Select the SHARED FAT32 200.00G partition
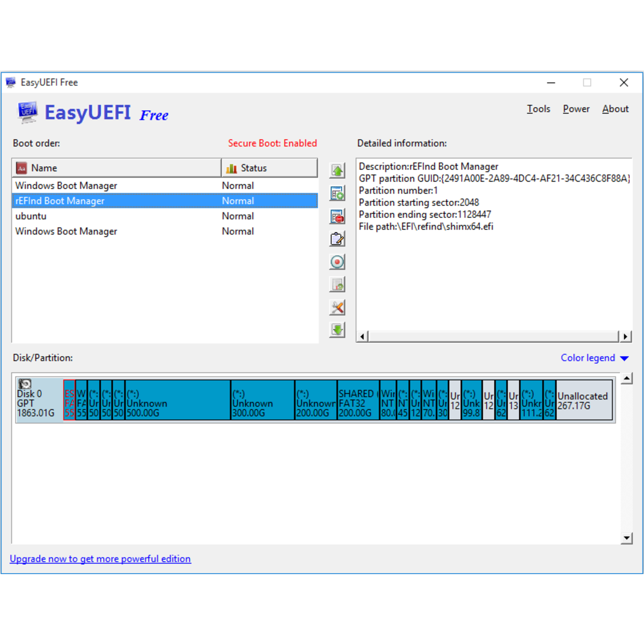The width and height of the screenshot is (644, 644). (x=358, y=400)
